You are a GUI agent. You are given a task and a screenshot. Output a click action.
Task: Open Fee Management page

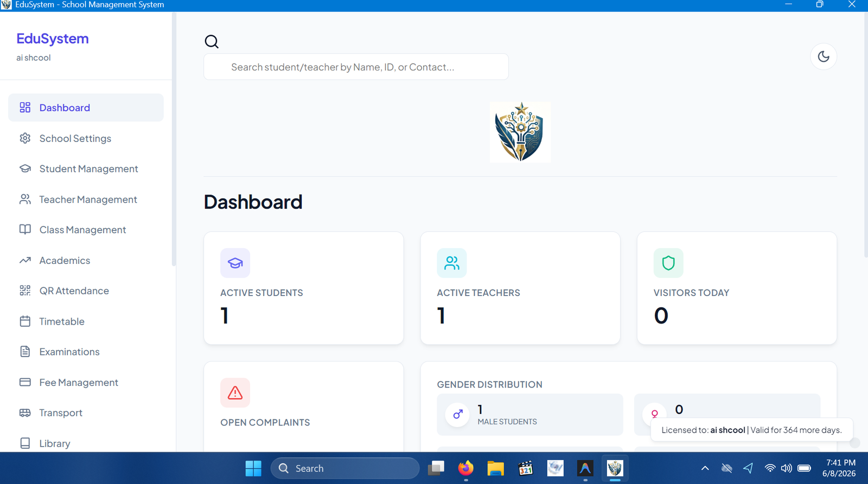(86, 382)
